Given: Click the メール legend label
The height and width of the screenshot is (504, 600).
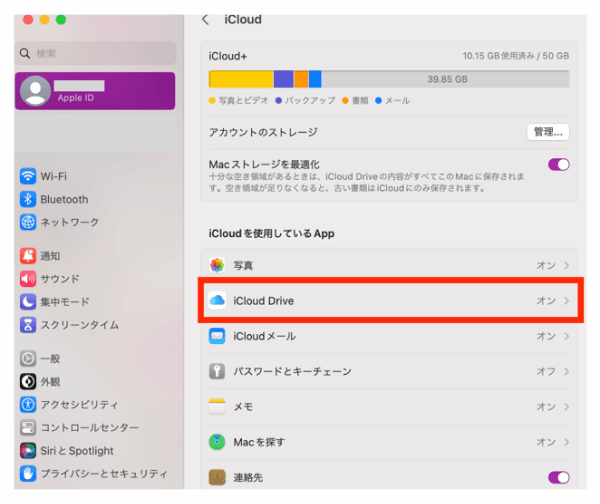Looking at the screenshot, I should [398, 101].
